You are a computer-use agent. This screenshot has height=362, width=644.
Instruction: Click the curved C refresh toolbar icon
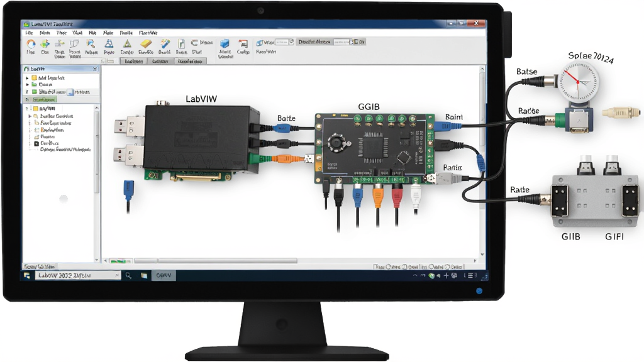[194, 42]
